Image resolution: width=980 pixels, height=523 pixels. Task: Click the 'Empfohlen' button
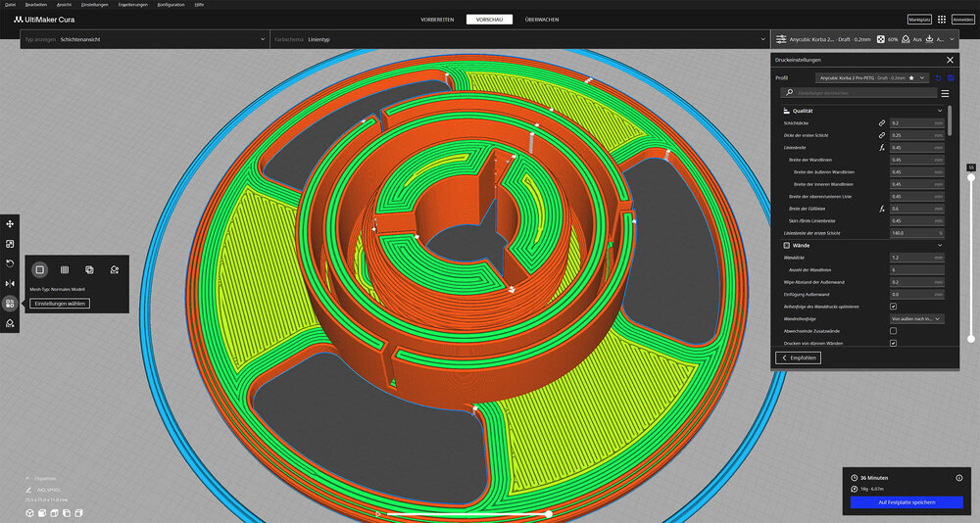(x=799, y=357)
